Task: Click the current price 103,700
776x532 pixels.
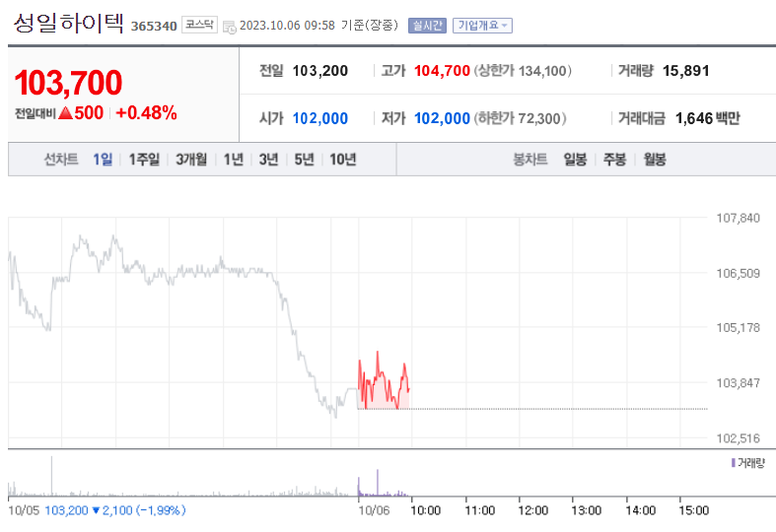Action: 68,83
